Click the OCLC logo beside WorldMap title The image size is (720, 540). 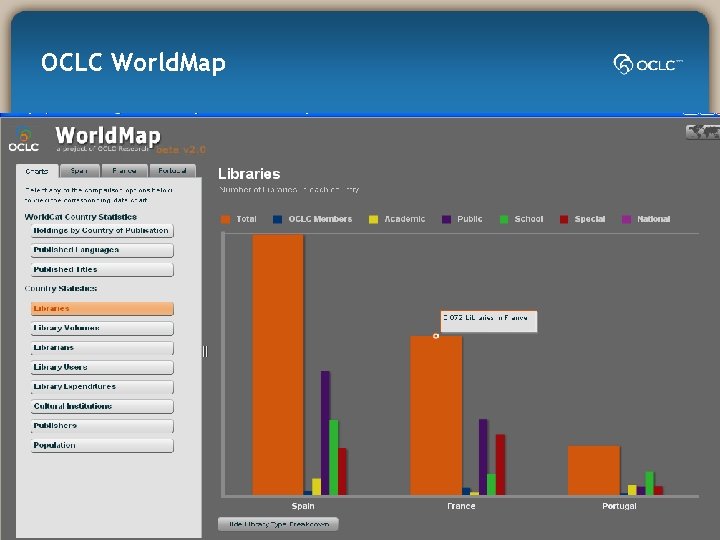tap(23, 140)
